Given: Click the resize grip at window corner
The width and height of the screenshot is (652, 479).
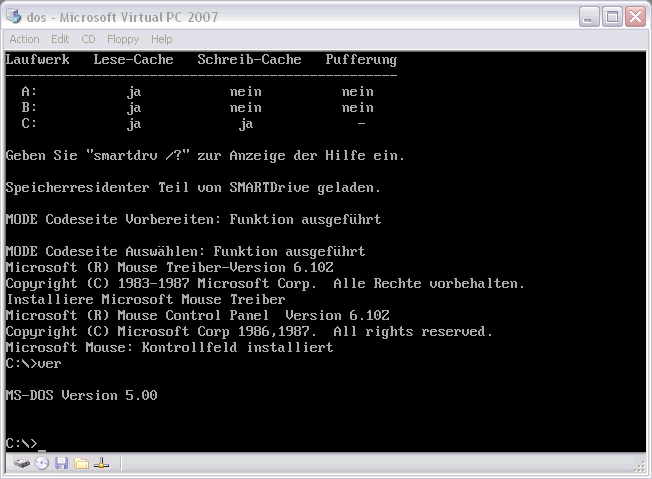Looking at the screenshot, I should pos(640,467).
